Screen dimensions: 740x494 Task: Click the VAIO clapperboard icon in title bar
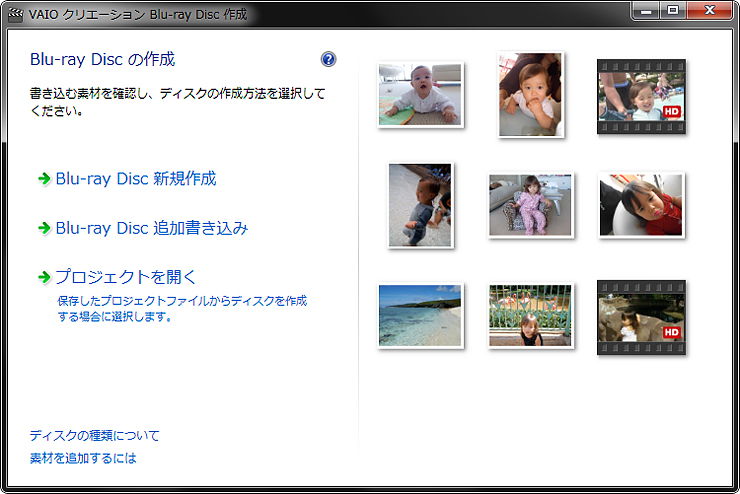15,15
